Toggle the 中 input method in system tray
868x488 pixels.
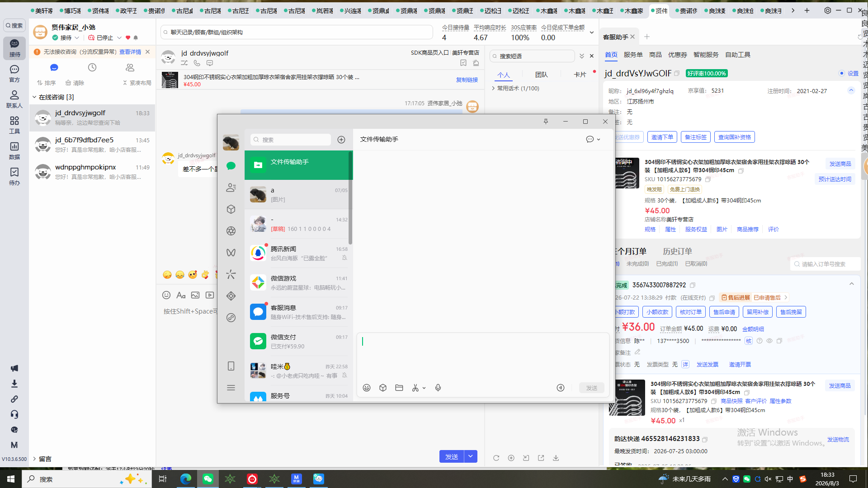[x=790, y=479]
